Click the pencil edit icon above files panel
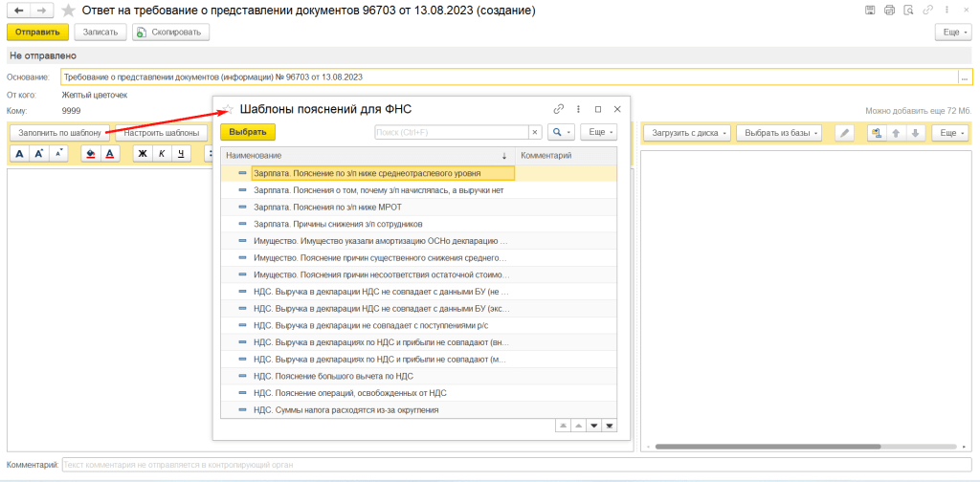980x482 pixels. point(844,133)
